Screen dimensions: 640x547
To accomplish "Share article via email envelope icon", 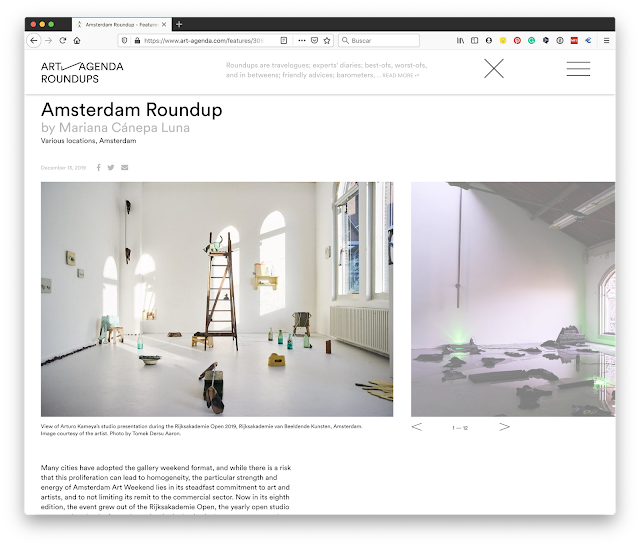I will (124, 167).
